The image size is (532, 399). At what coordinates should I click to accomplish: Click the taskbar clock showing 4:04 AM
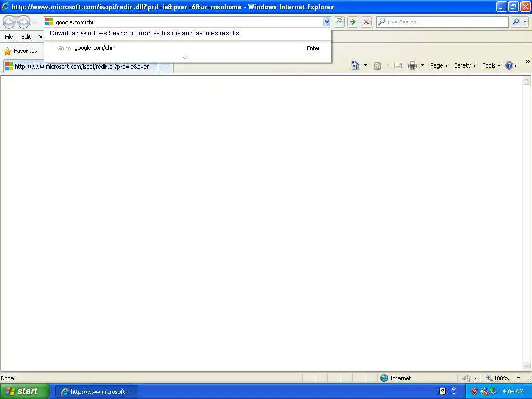point(513,391)
